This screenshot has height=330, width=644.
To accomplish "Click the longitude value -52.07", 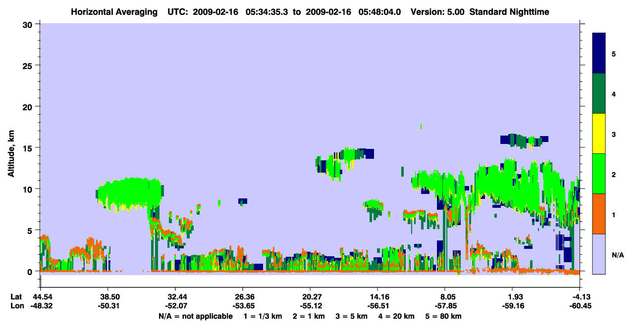I will 175,306.
